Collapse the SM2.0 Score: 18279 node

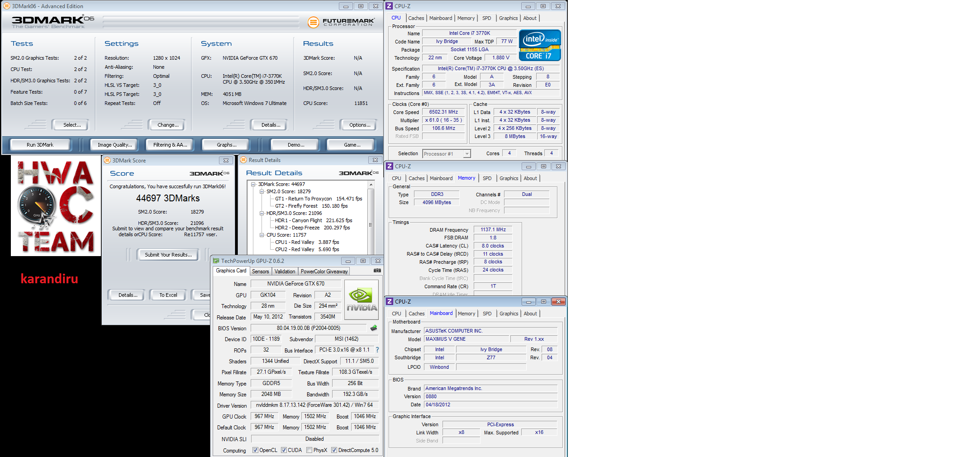[262, 191]
